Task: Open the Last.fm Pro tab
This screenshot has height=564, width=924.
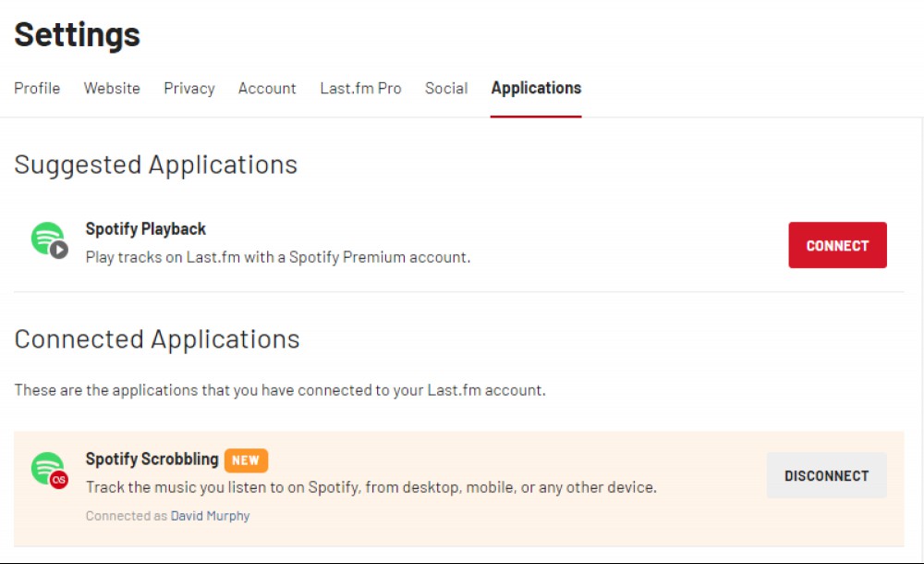Action: [360, 88]
